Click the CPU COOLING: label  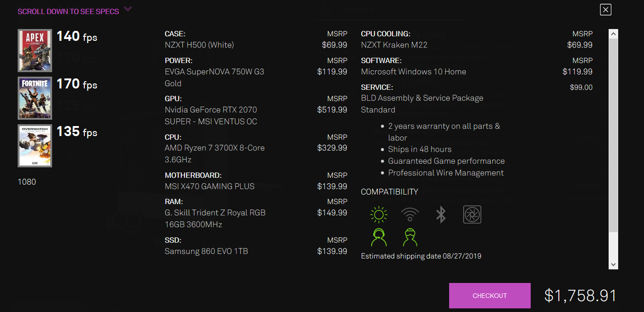pos(386,34)
